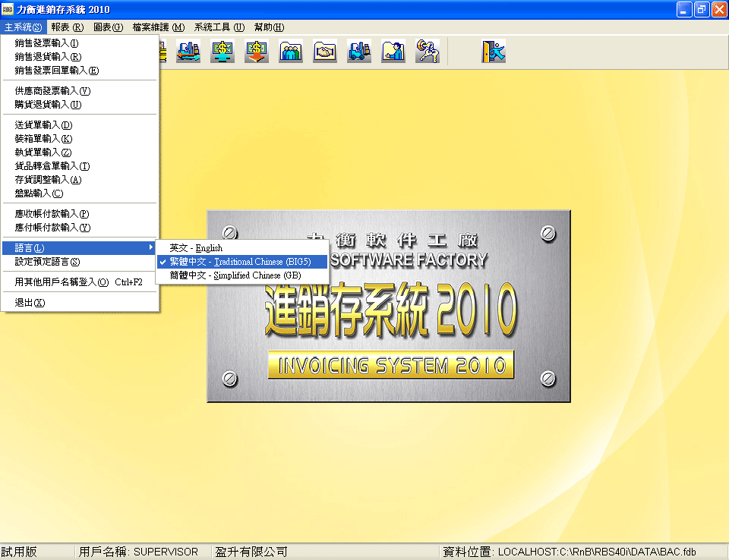Click 盈升有限公司 company name in status bar
Image resolution: width=729 pixels, height=560 pixels.
[x=251, y=552]
